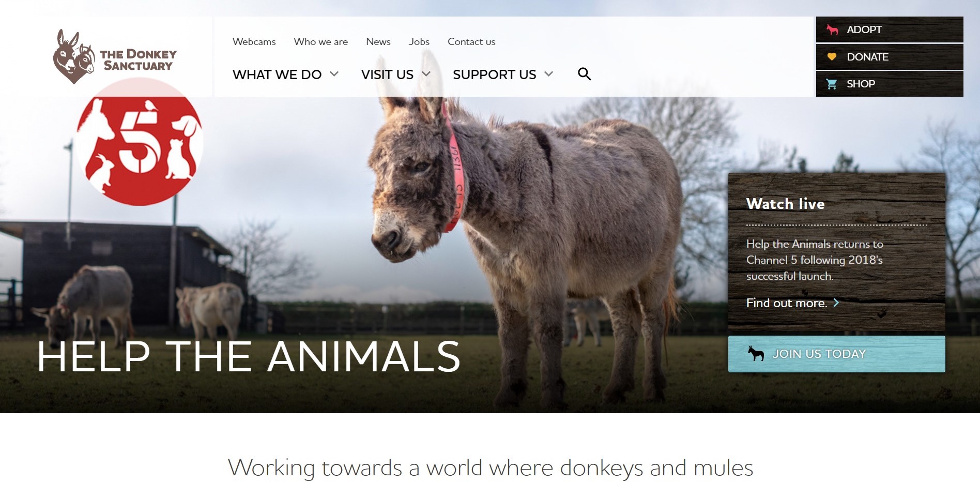This screenshot has width=980, height=482.
Task: Click The Donkey Sanctuary logo
Action: pyautogui.click(x=115, y=57)
